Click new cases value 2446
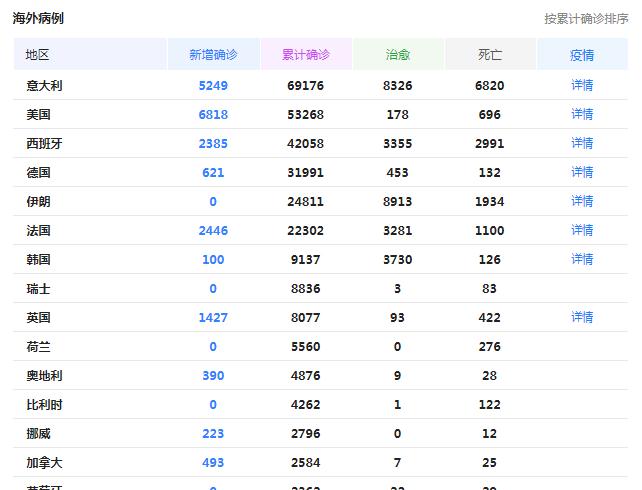Viewport: 642px width, 490px height. [x=213, y=231]
